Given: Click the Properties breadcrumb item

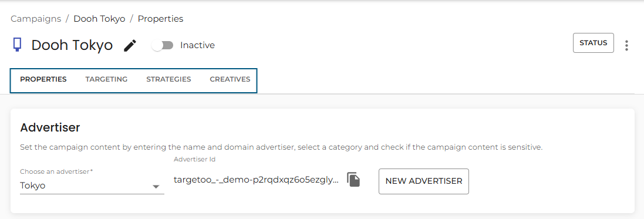Looking at the screenshot, I should click(160, 19).
